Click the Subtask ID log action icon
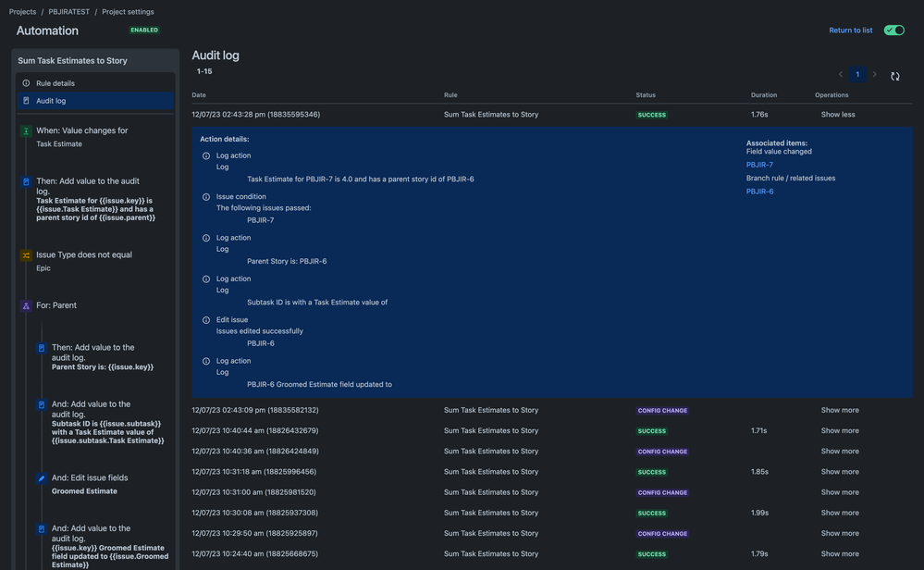 coord(42,404)
